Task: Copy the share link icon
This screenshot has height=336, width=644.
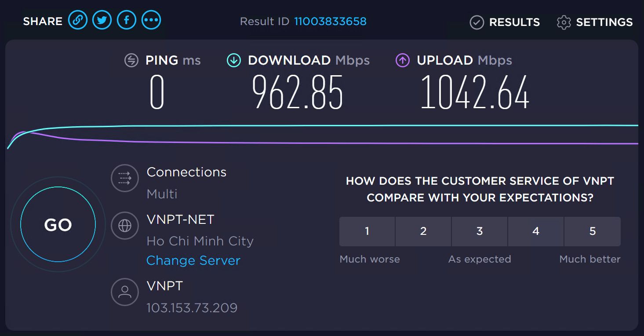Action: coord(77,20)
